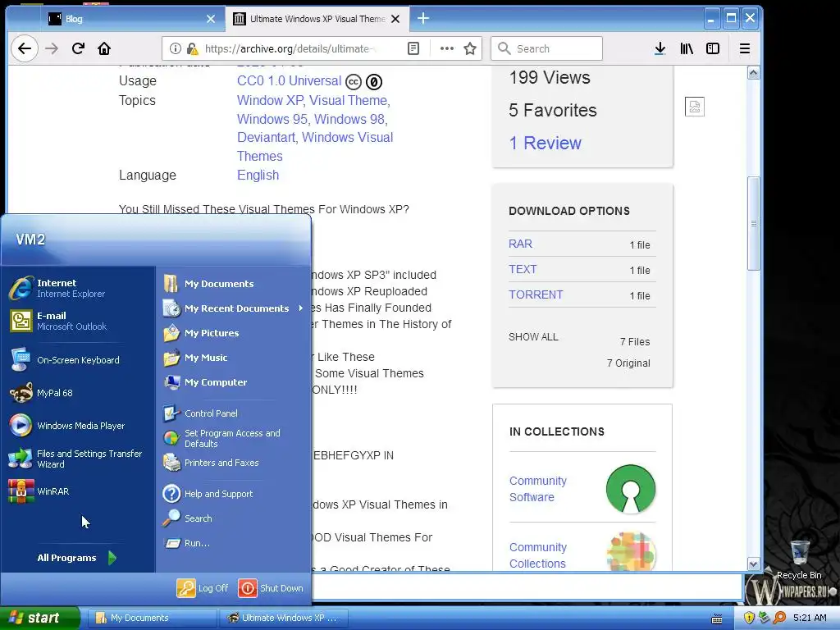The height and width of the screenshot is (630, 840).
Task: Click SHOW ALL download files
Action: [533, 337]
